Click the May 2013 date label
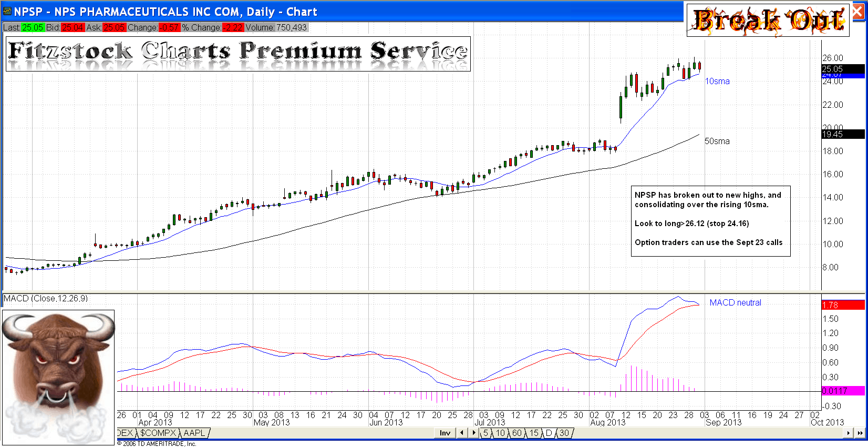This screenshot has height=447, width=868. 272,422
